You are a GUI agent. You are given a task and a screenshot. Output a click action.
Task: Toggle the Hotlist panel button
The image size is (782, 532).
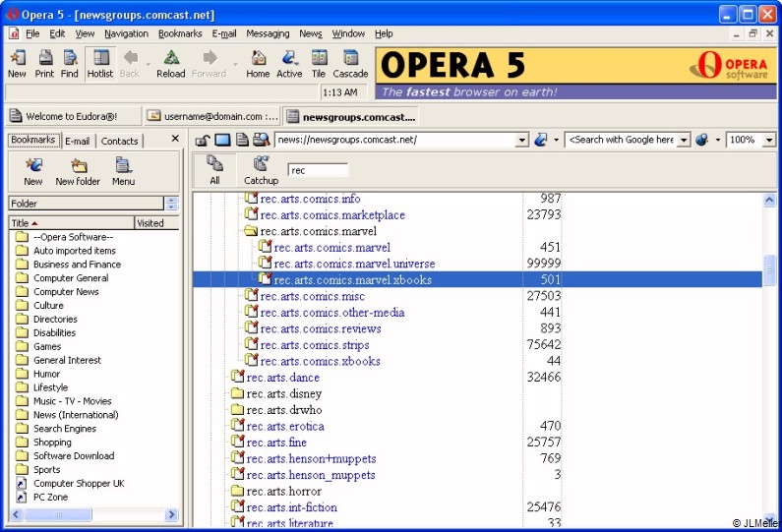[x=100, y=64]
